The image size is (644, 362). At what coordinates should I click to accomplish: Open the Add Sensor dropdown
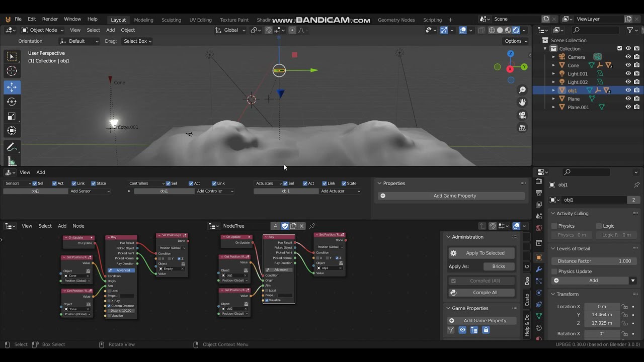point(90,191)
